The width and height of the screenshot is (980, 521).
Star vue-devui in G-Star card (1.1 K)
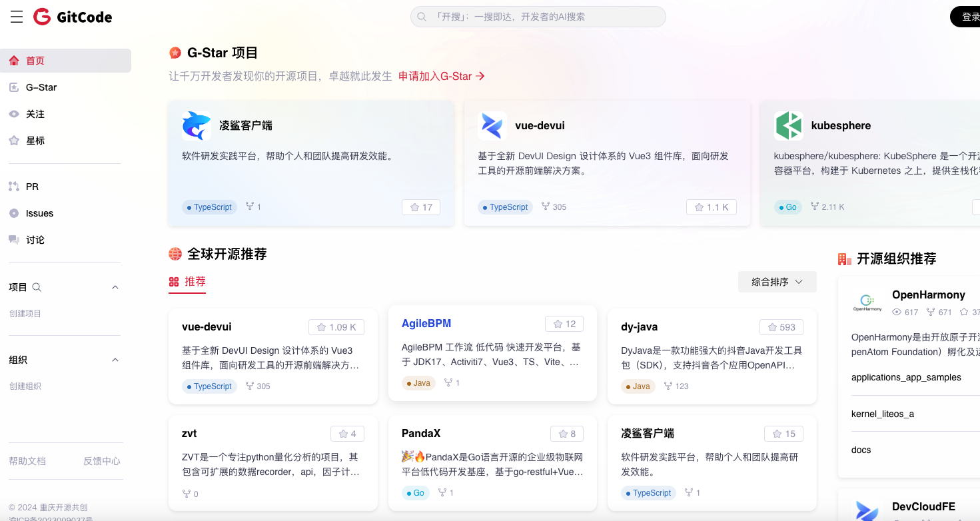(712, 207)
